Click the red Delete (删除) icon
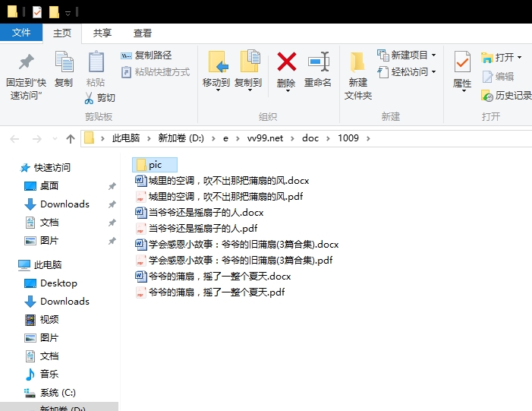Viewport: 532px width, 411px height. point(287,62)
